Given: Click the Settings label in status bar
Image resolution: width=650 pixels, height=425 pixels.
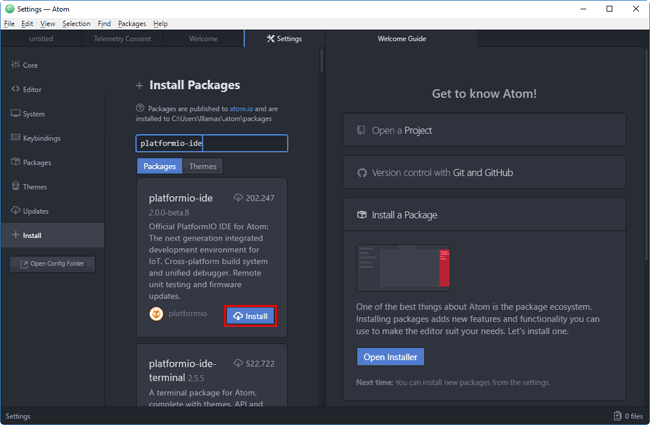Looking at the screenshot, I should (18, 416).
